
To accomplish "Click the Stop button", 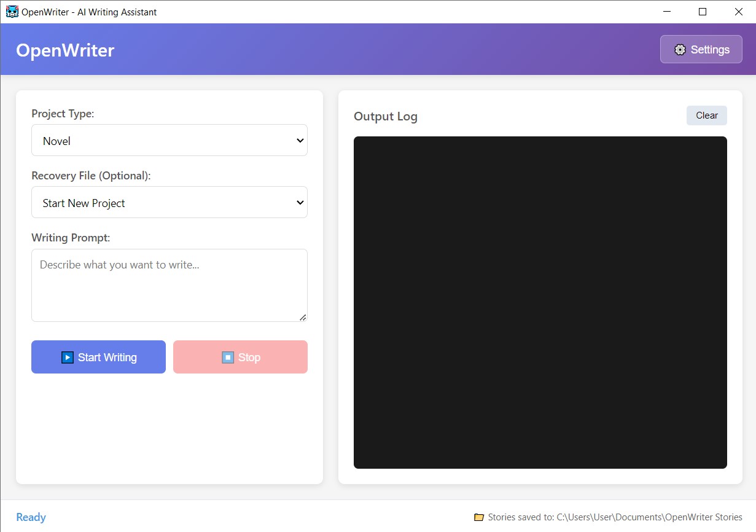I will click(x=240, y=357).
